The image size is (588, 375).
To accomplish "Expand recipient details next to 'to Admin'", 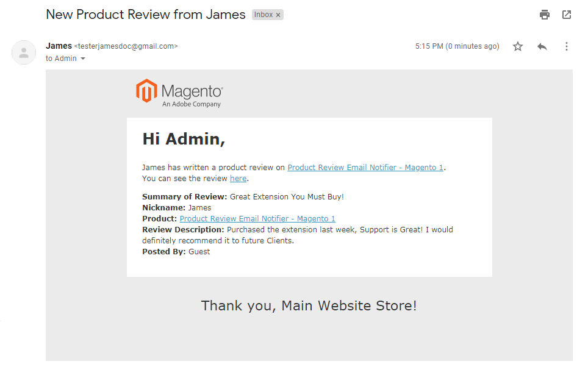I will click(83, 59).
